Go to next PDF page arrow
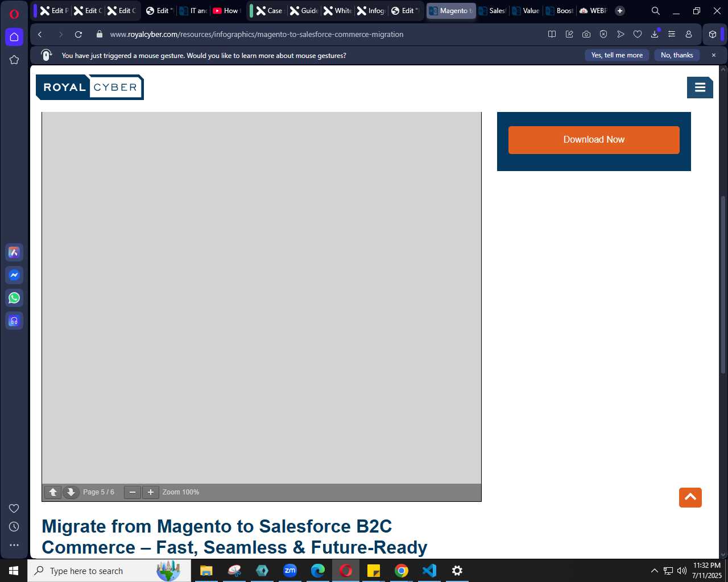The image size is (728, 582). click(71, 492)
